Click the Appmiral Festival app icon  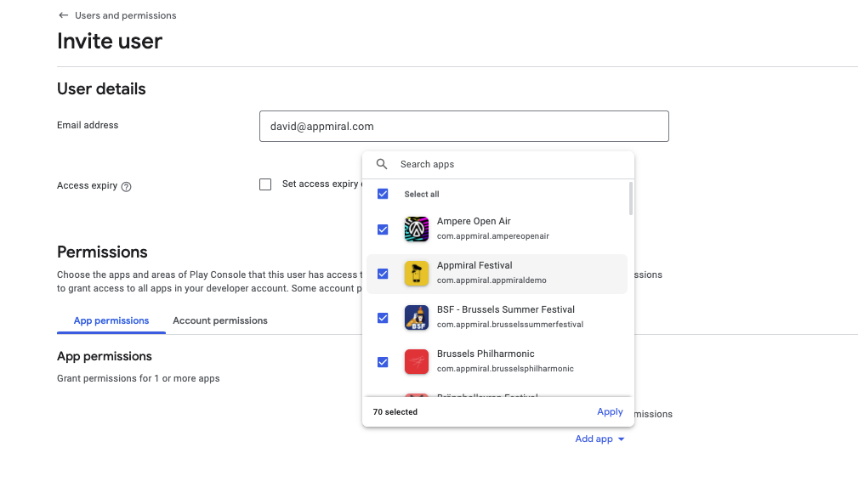(416, 273)
